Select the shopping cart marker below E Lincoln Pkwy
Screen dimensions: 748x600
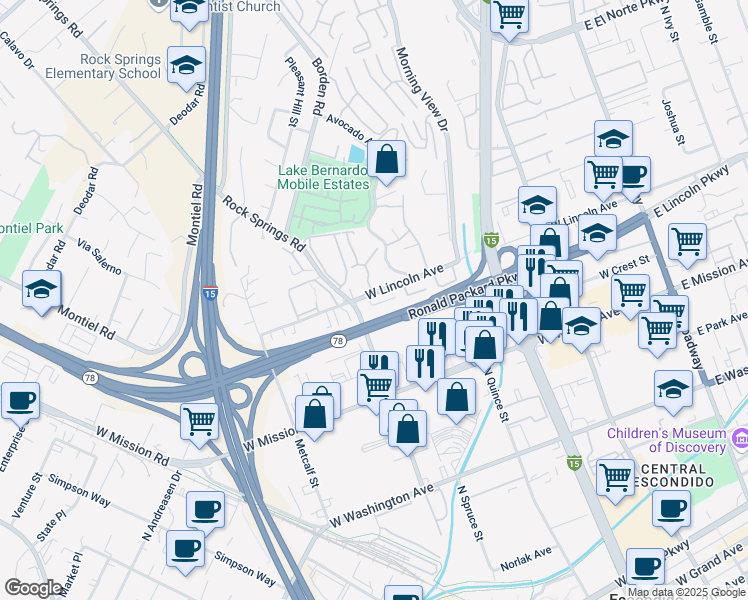tap(687, 244)
